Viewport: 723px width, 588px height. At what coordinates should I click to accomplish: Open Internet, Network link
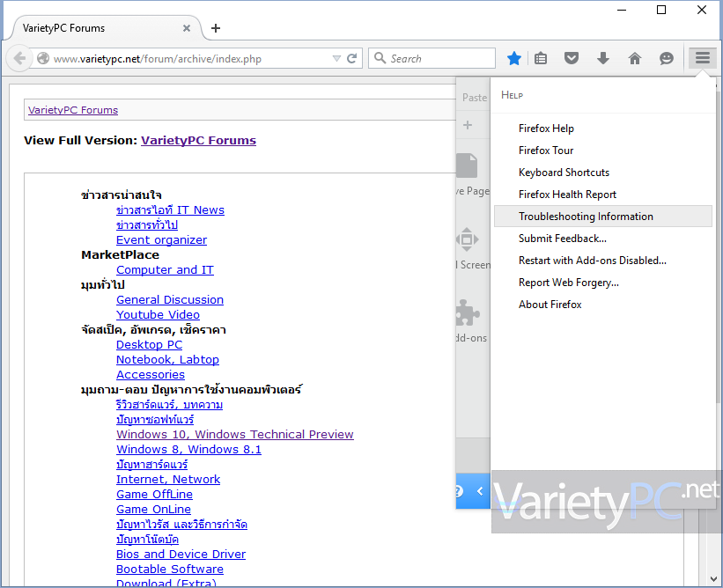tap(168, 480)
